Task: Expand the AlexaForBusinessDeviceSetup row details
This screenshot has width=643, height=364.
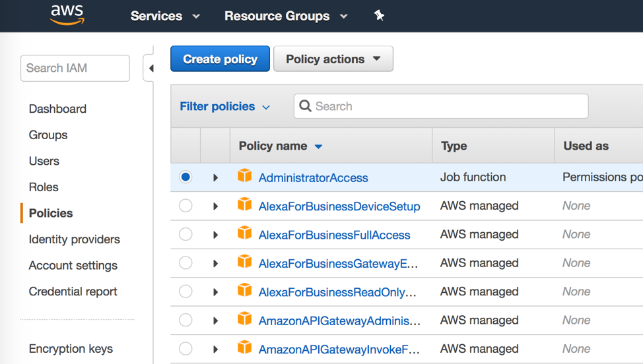Action: click(x=215, y=206)
